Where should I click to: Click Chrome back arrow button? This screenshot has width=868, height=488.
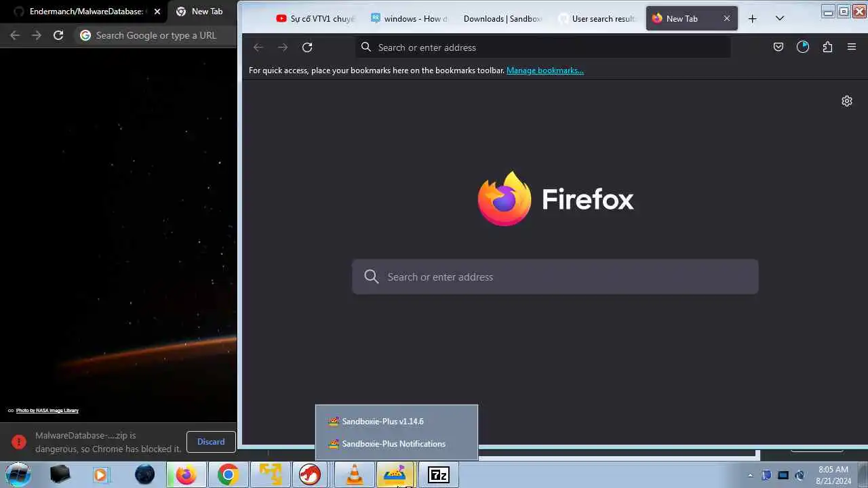point(15,35)
